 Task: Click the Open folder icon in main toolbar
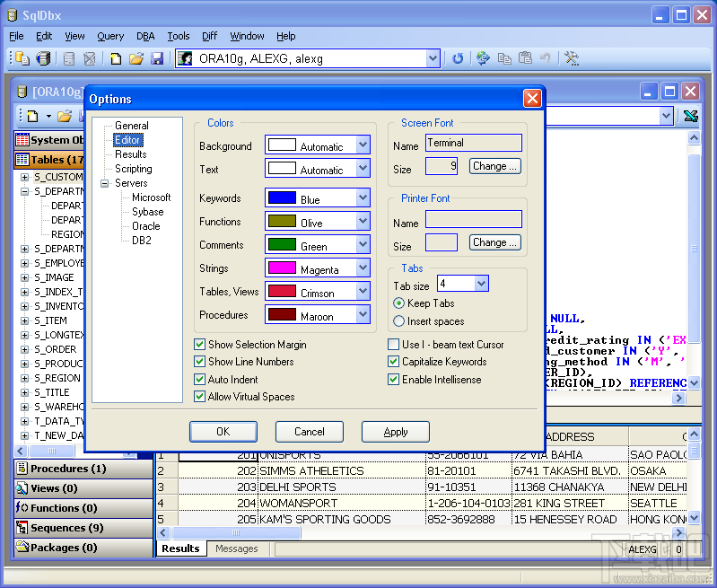[x=136, y=59]
